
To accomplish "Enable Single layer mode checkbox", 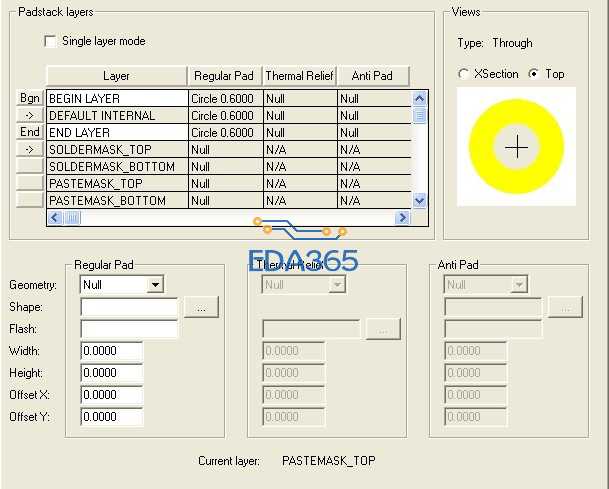I will click(50, 41).
